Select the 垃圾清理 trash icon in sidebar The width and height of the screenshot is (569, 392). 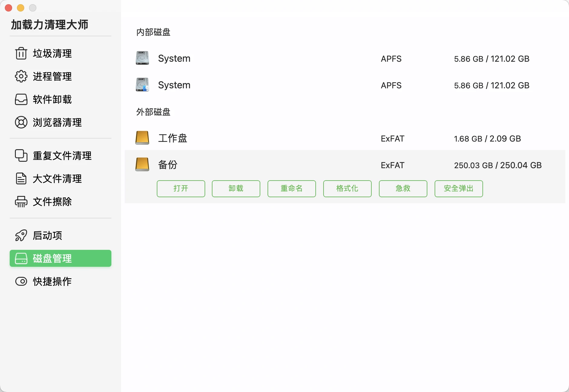(21, 54)
